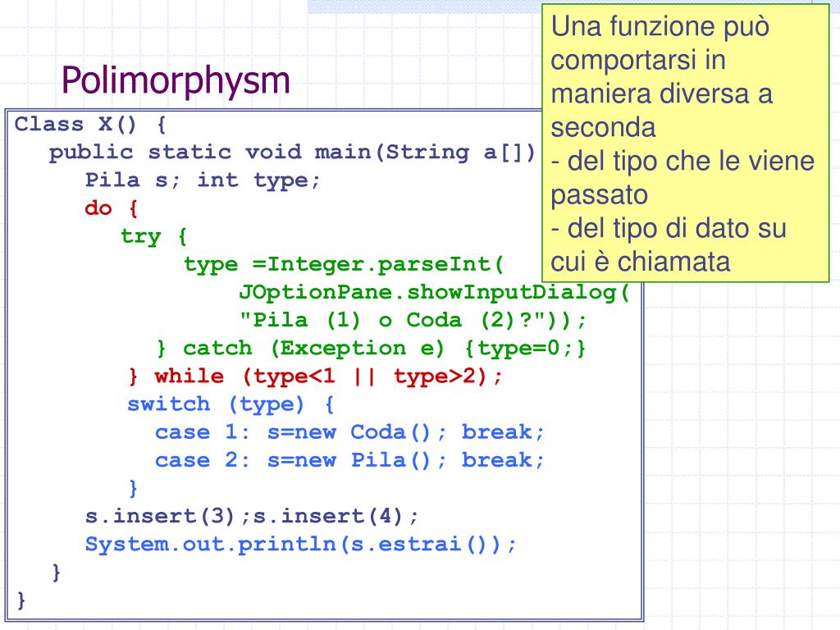Image resolution: width=840 pixels, height=630 pixels.
Task: Click "s.insert(3);s.insert(4);" line
Action: click(252, 516)
